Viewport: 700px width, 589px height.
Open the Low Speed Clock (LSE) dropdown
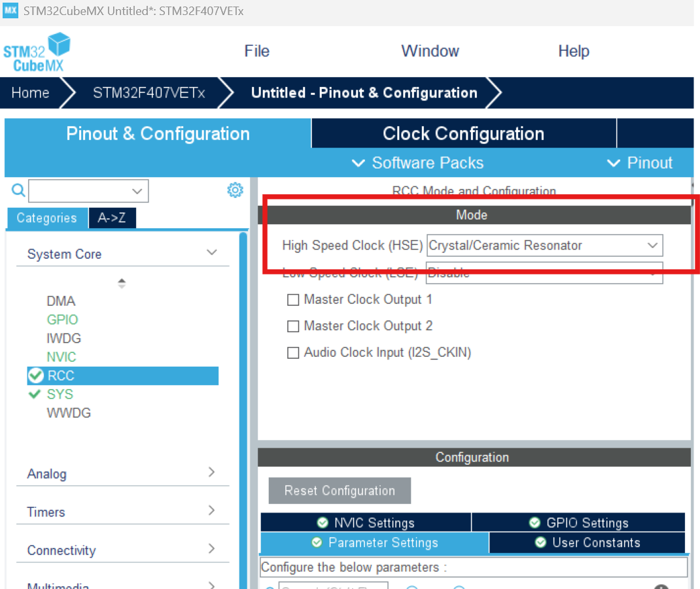pyautogui.click(x=545, y=273)
